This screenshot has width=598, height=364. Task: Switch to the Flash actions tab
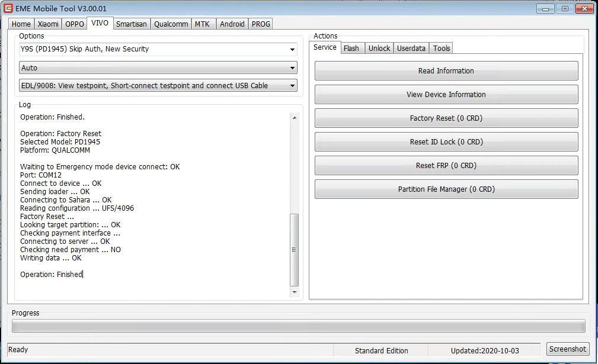(x=351, y=49)
